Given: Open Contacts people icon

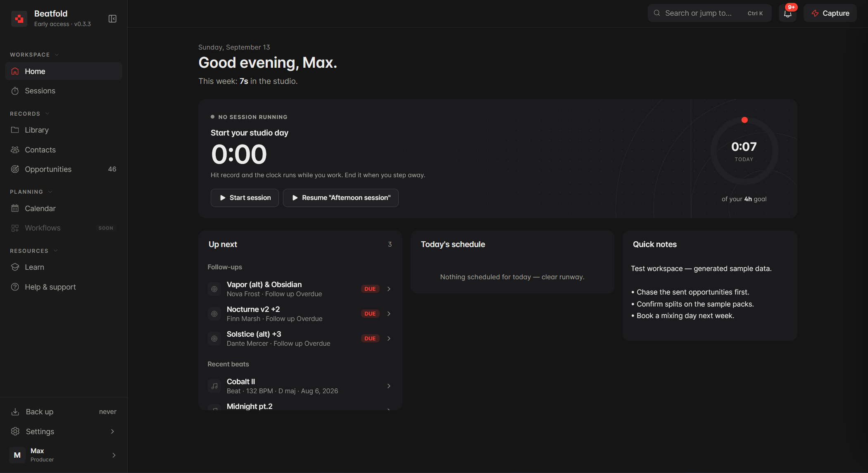Looking at the screenshot, I should click(x=15, y=150).
